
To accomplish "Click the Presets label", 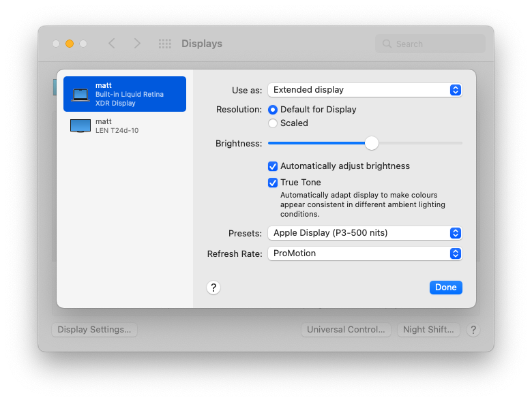I will 245,234.
